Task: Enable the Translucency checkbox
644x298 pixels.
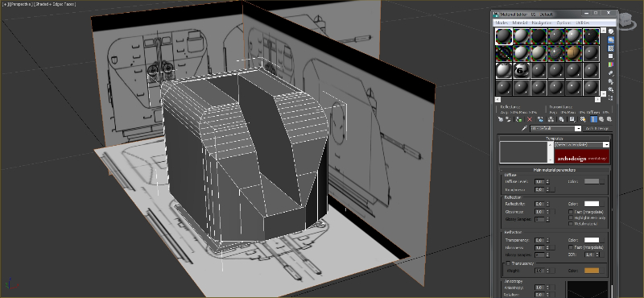Action: 508,263
